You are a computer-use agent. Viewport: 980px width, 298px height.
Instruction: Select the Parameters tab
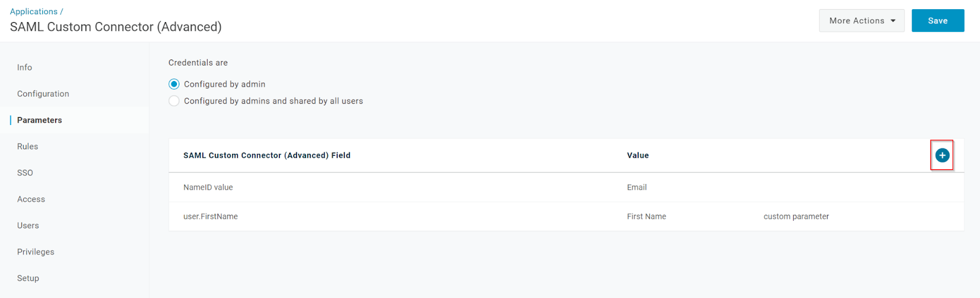[x=39, y=120]
